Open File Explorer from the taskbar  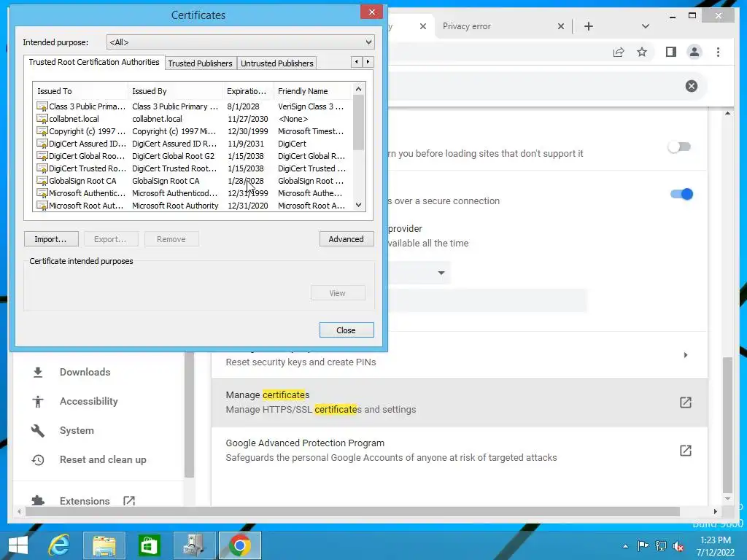[x=104, y=545]
